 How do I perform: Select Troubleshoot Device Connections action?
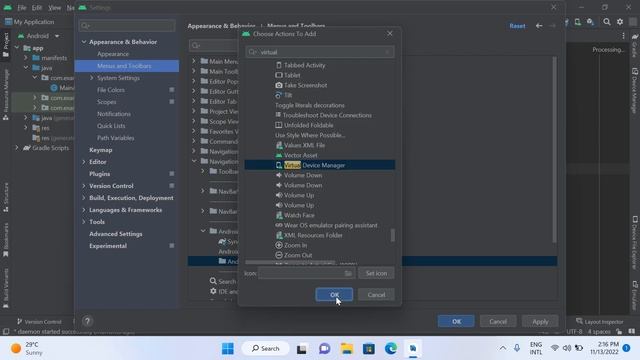(327, 115)
